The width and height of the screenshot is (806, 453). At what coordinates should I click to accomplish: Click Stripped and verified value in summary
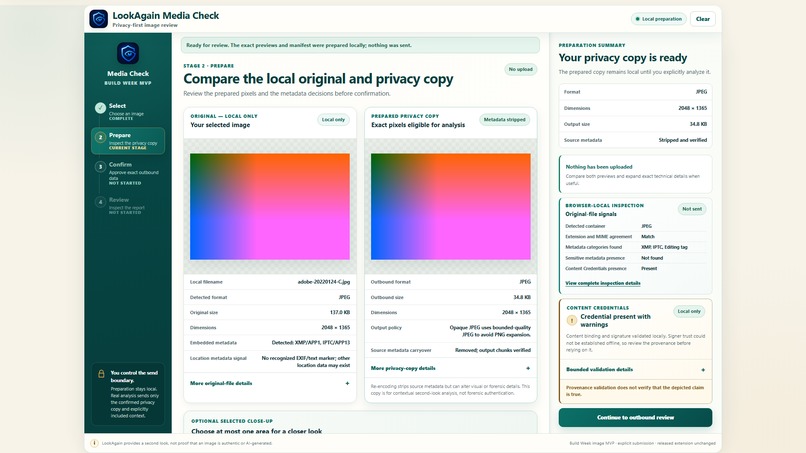pos(683,140)
